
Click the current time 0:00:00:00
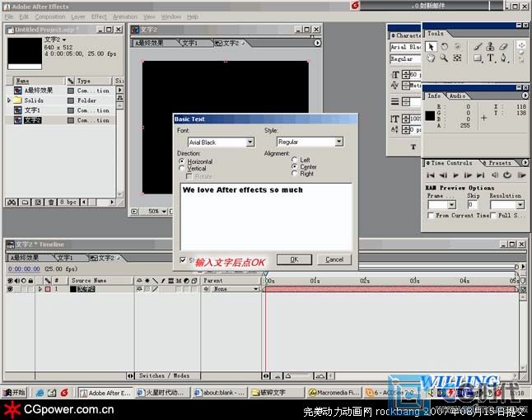click(24, 268)
